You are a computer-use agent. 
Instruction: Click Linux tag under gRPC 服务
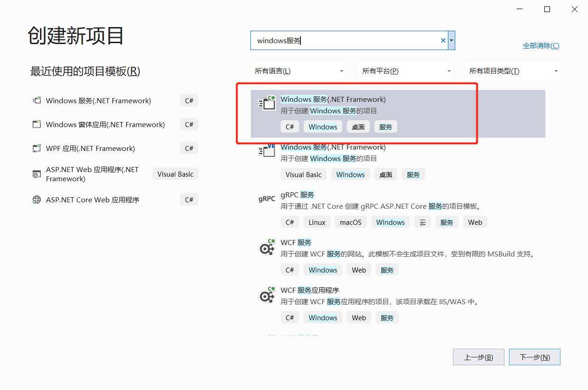tap(317, 222)
